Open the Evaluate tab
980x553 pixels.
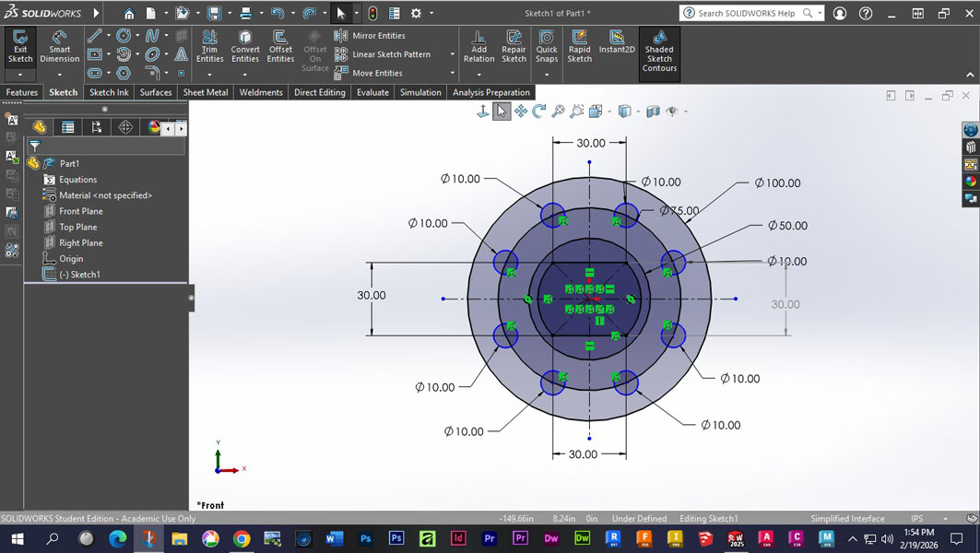coord(372,92)
